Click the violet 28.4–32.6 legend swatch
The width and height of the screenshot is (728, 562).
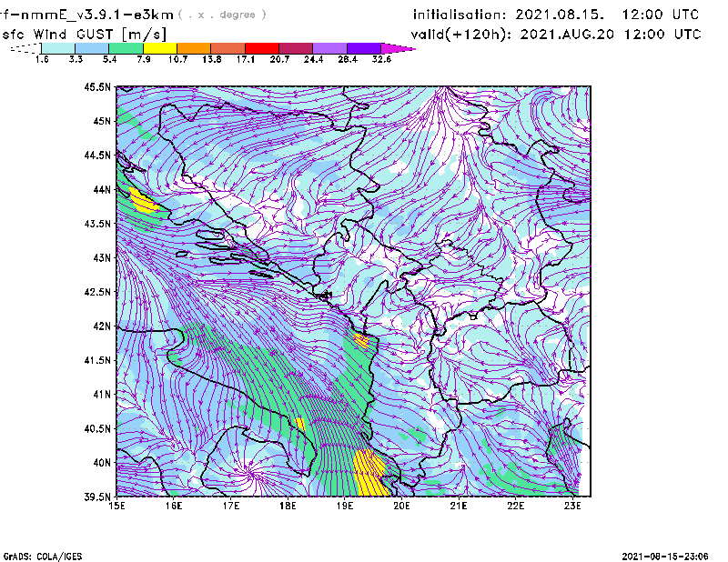(364, 48)
